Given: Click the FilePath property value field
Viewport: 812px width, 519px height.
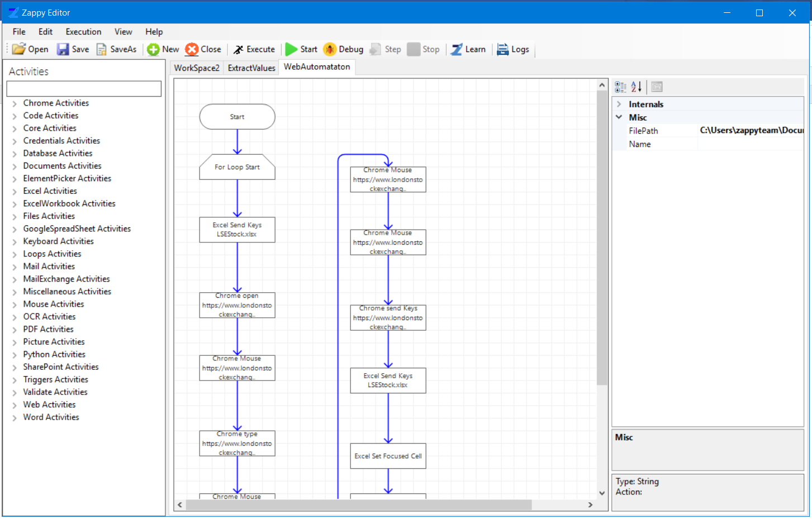Looking at the screenshot, I should click(x=751, y=130).
